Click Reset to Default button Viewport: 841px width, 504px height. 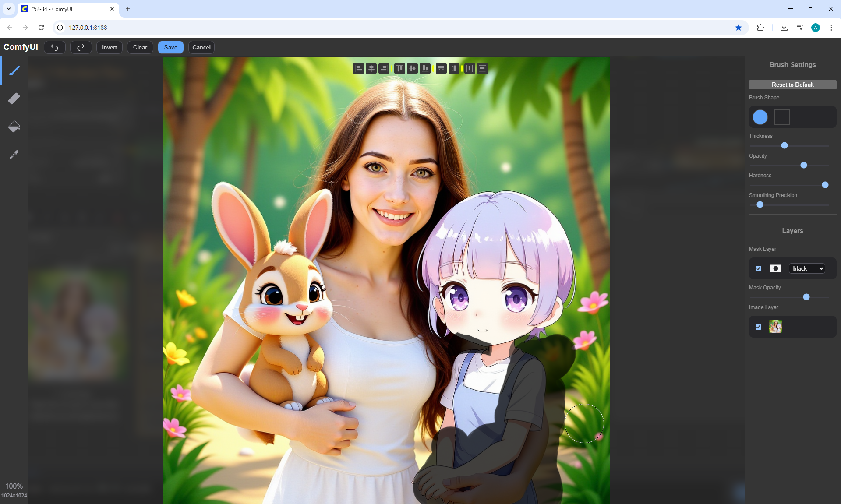click(792, 85)
